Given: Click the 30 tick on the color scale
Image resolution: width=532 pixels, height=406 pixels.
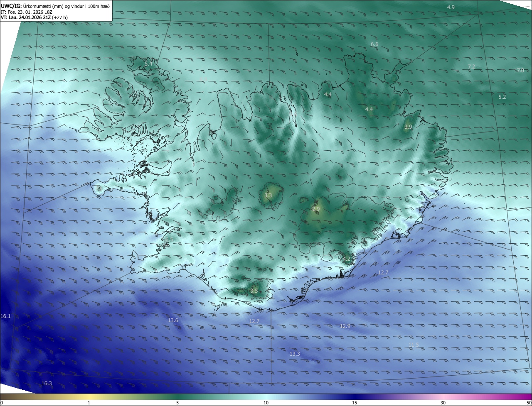Looking at the screenshot, I should [x=443, y=403].
